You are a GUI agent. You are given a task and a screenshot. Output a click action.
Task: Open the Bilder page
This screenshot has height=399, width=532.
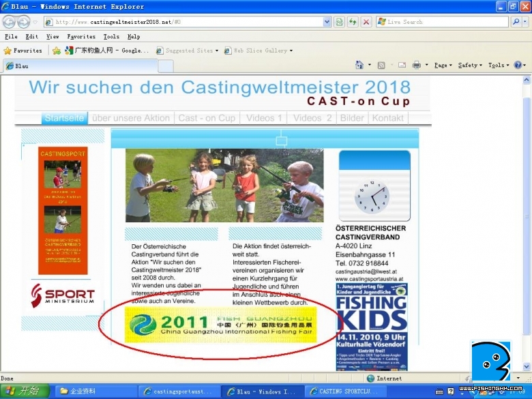pos(352,118)
